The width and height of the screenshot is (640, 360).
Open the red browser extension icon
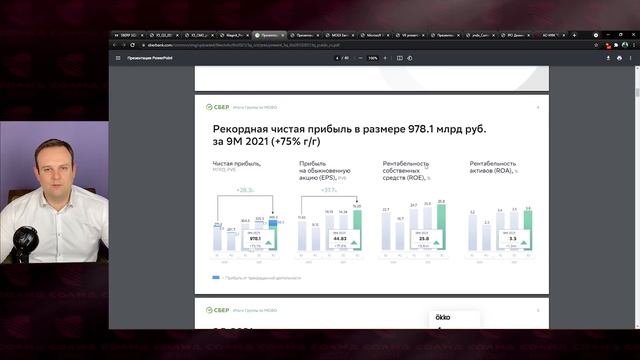coord(608,45)
